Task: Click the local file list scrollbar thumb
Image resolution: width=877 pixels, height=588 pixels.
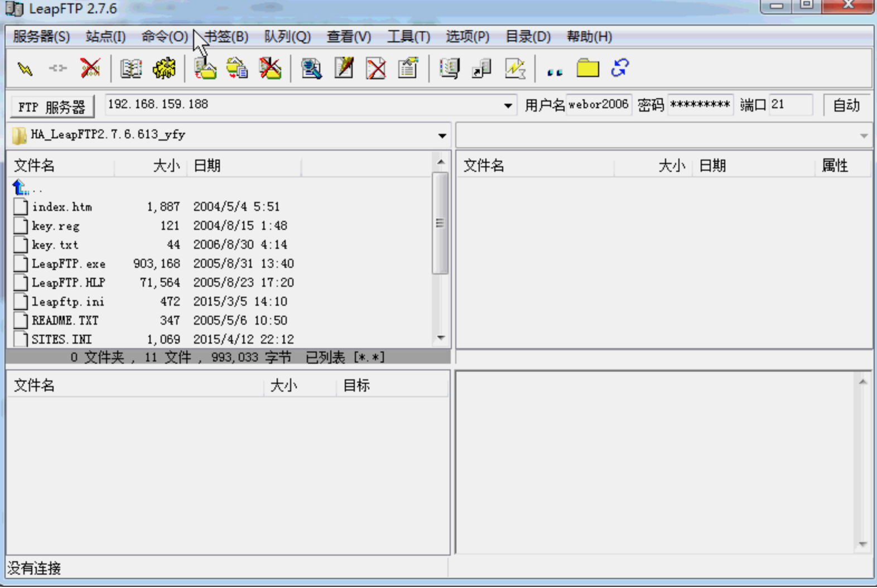Action: pos(440,223)
